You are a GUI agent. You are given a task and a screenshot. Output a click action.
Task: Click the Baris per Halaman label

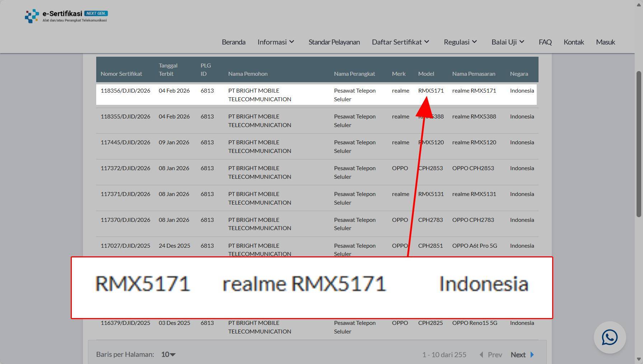(x=125, y=354)
